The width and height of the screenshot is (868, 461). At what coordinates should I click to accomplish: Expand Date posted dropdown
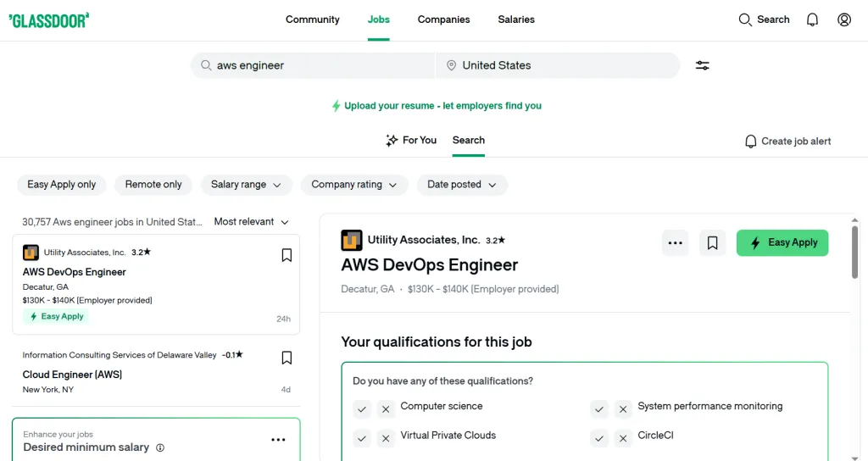[462, 184]
